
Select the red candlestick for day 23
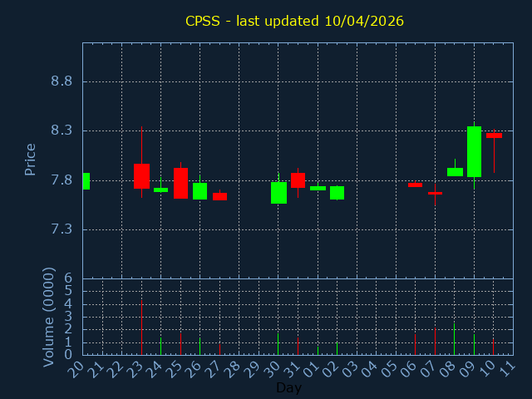tap(141, 176)
